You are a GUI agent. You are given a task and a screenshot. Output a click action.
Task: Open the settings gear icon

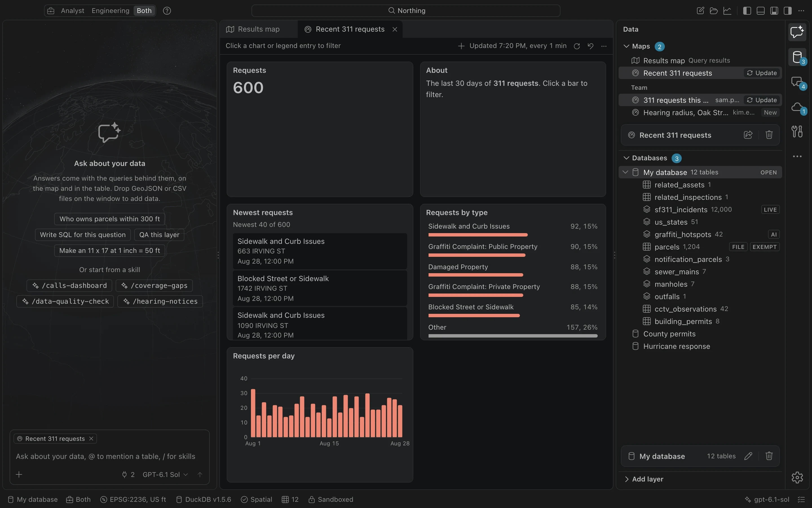(797, 477)
